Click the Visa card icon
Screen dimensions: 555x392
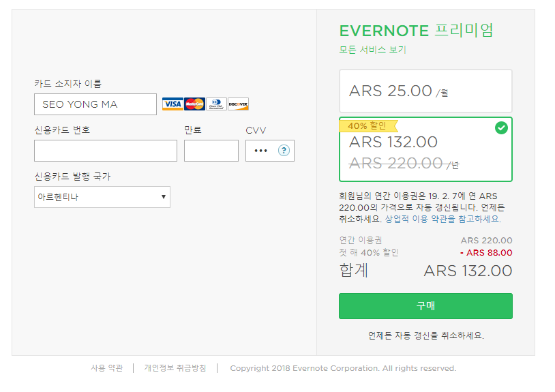[172, 104]
